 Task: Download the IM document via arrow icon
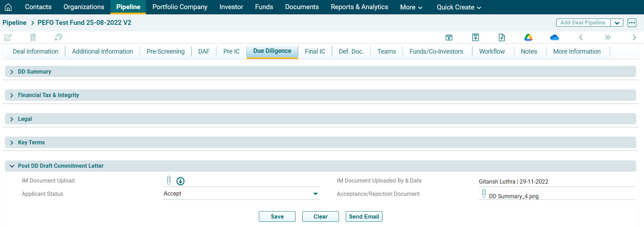(x=181, y=181)
